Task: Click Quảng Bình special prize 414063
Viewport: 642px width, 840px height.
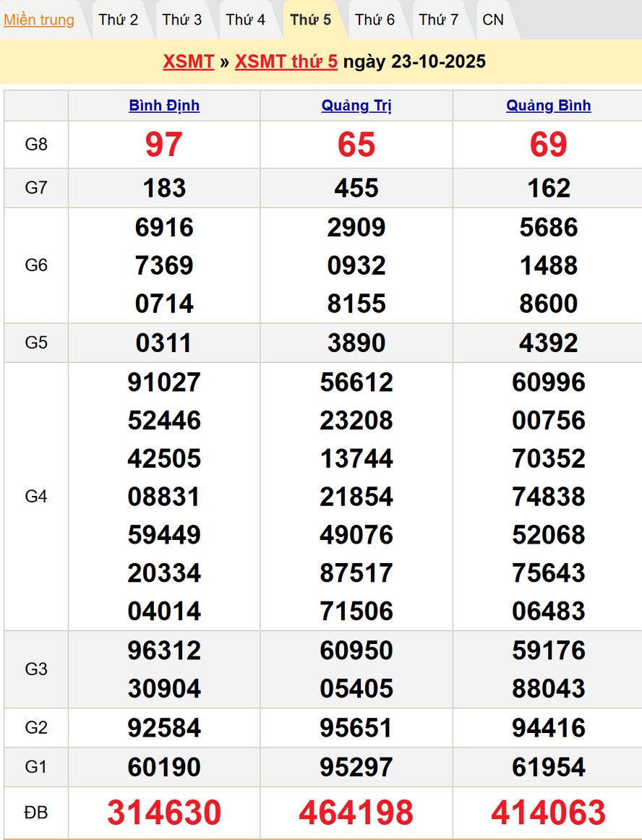Action: click(549, 813)
